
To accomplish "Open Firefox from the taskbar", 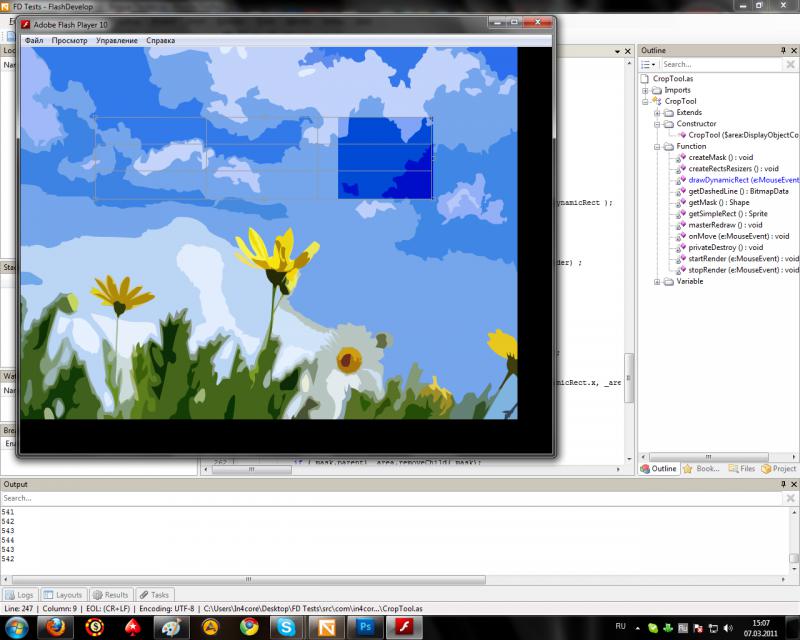I will point(56,628).
